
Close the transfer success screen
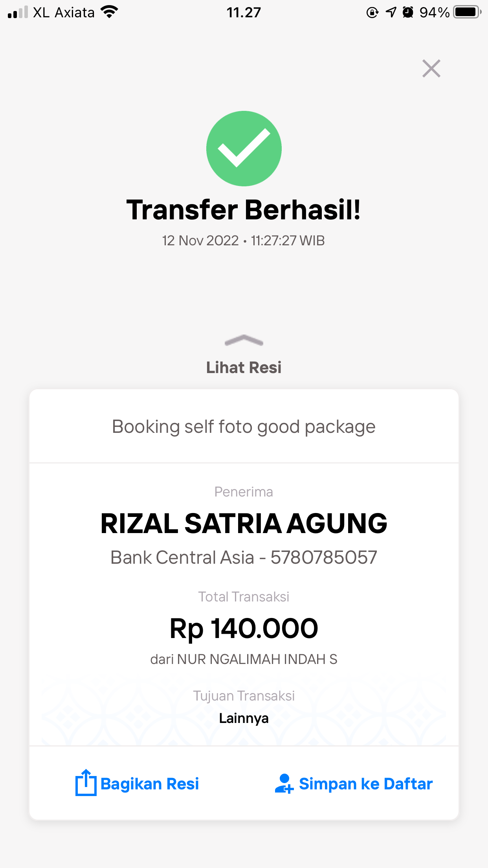[x=431, y=69]
